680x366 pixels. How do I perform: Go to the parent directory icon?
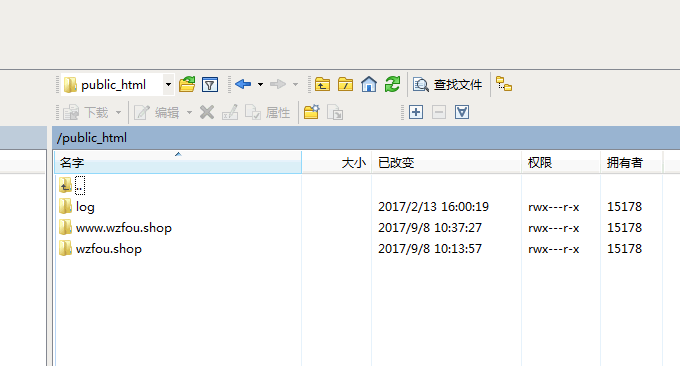(x=322, y=84)
